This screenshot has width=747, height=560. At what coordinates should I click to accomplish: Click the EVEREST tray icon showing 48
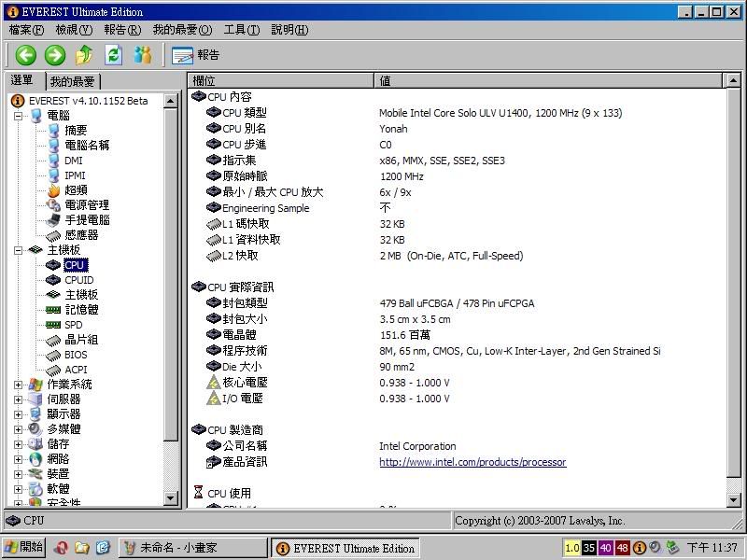[x=622, y=548]
